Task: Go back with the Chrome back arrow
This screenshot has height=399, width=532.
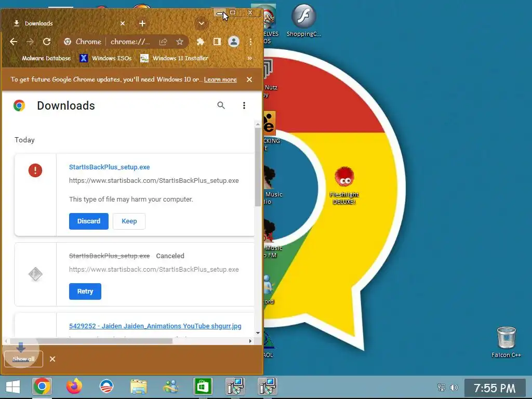Action: (x=14, y=42)
